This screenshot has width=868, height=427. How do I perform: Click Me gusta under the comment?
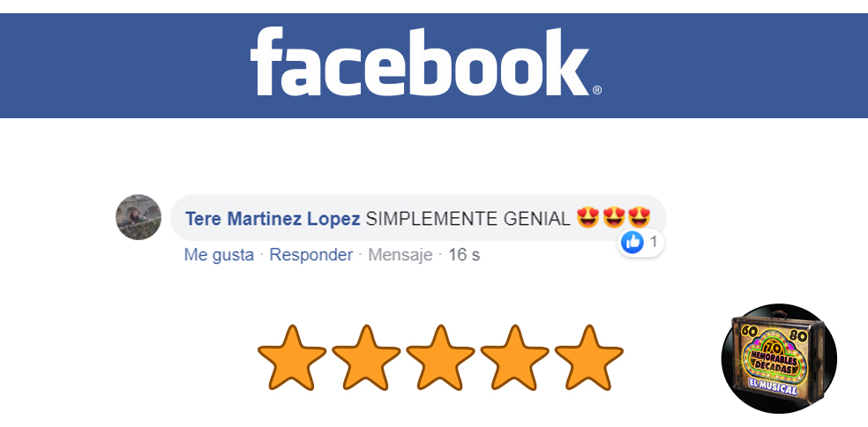219,255
